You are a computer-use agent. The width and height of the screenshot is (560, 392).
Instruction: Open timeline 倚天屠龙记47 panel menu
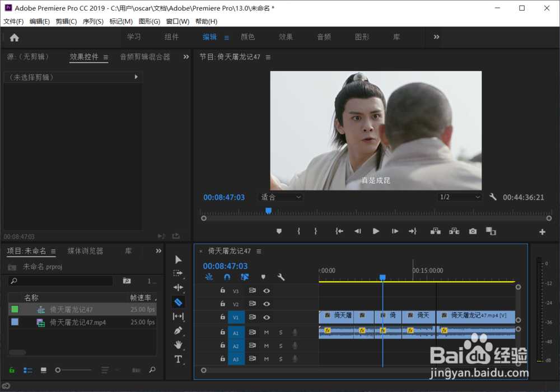[259, 251]
